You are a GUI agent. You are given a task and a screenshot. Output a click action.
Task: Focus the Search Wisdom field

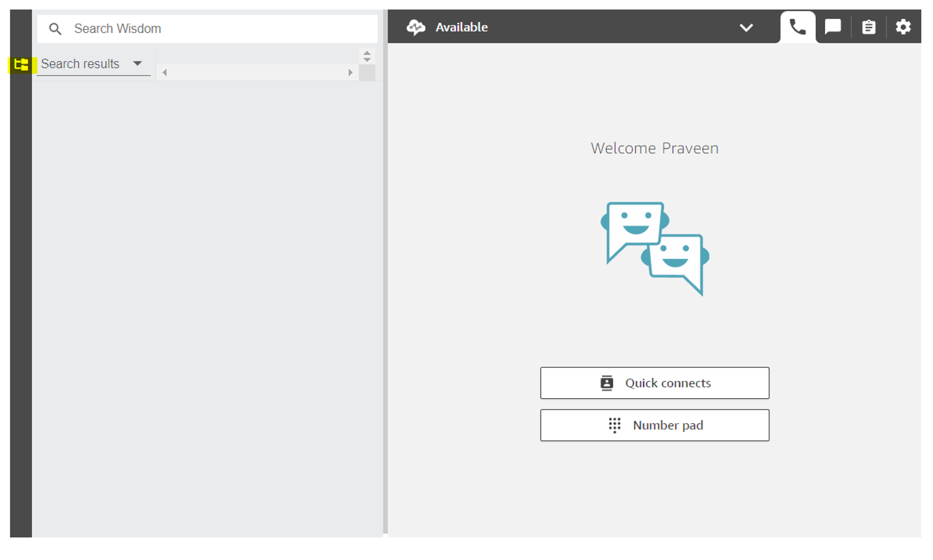point(207,29)
